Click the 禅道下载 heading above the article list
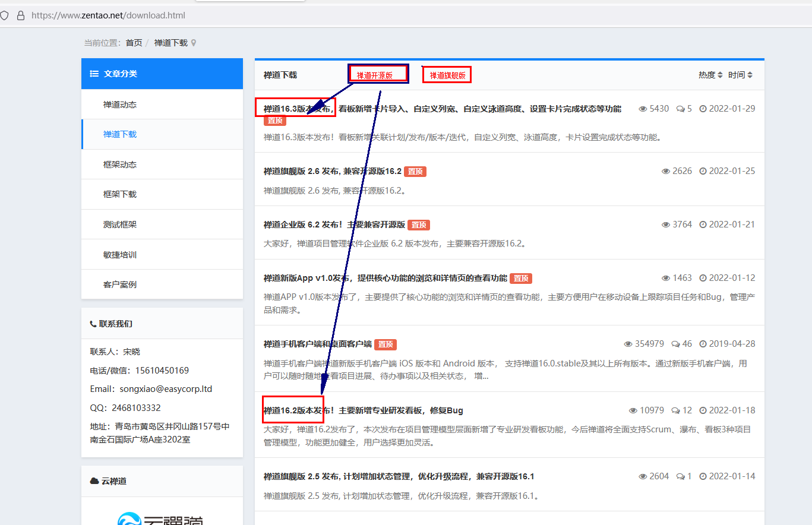Viewport: 812px width, 525px height. [280, 75]
